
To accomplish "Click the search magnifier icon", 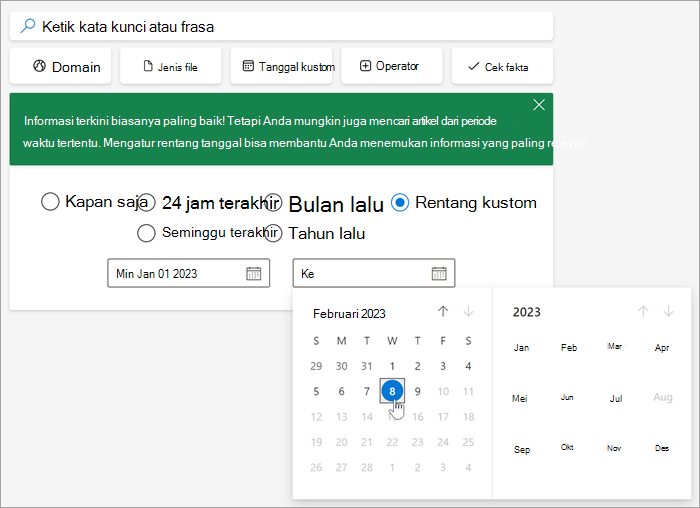I will tap(28, 26).
